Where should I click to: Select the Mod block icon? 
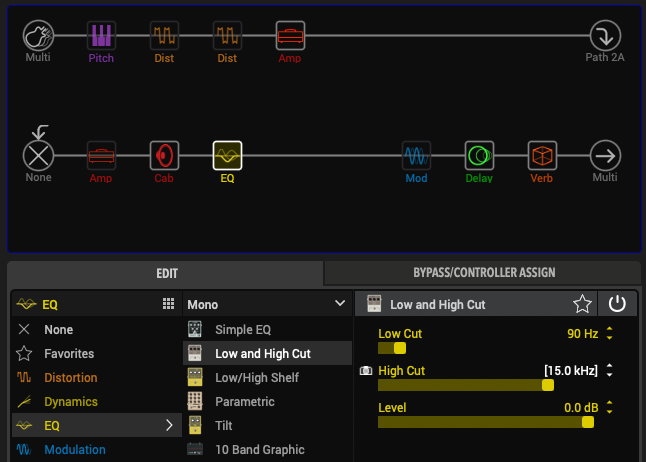point(417,155)
